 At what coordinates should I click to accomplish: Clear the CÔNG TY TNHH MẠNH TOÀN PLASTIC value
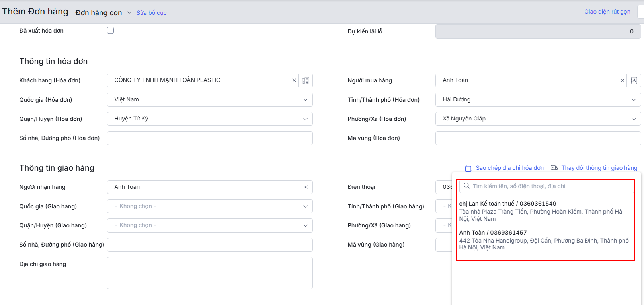pyautogui.click(x=294, y=80)
